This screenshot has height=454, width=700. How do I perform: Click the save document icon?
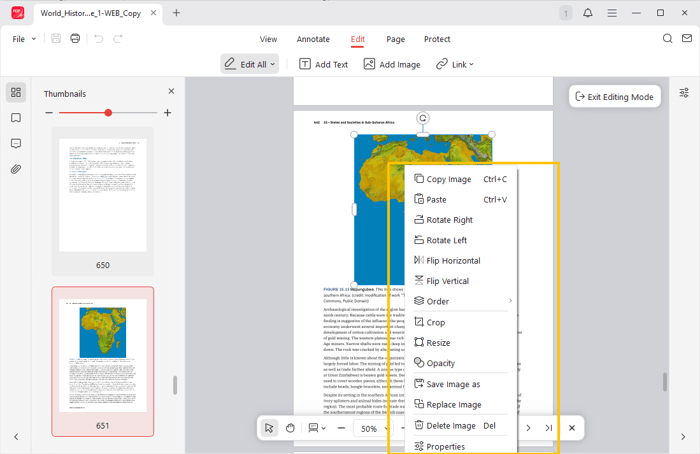[x=56, y=38]
